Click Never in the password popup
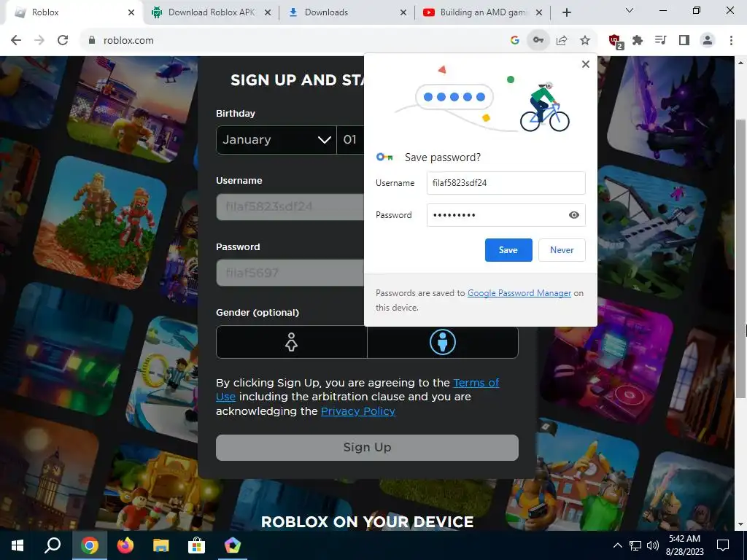Screen dimensions: 747x560 coord(562,250)
